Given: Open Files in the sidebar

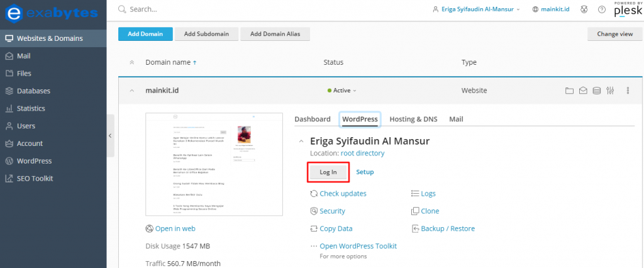Looking at the screenshot, I should [x=53, y=74].
